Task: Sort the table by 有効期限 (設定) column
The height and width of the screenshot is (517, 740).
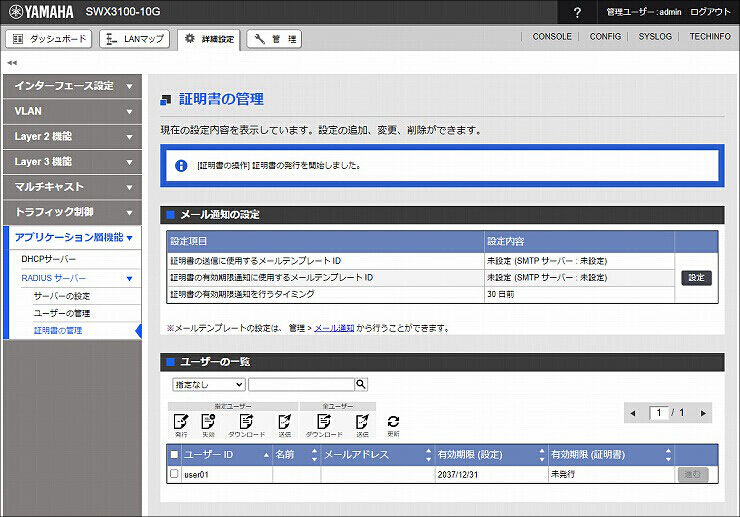Action: (x=491, y=455)
